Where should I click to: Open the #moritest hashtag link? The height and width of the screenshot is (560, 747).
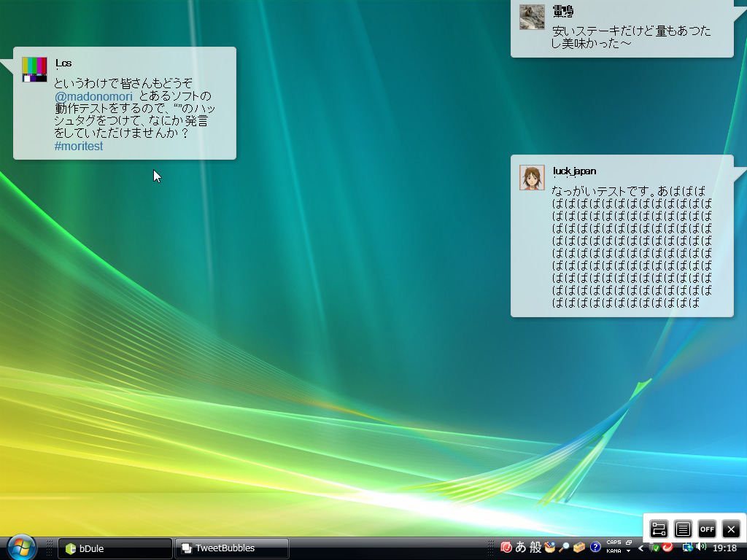tap(80, 146)
